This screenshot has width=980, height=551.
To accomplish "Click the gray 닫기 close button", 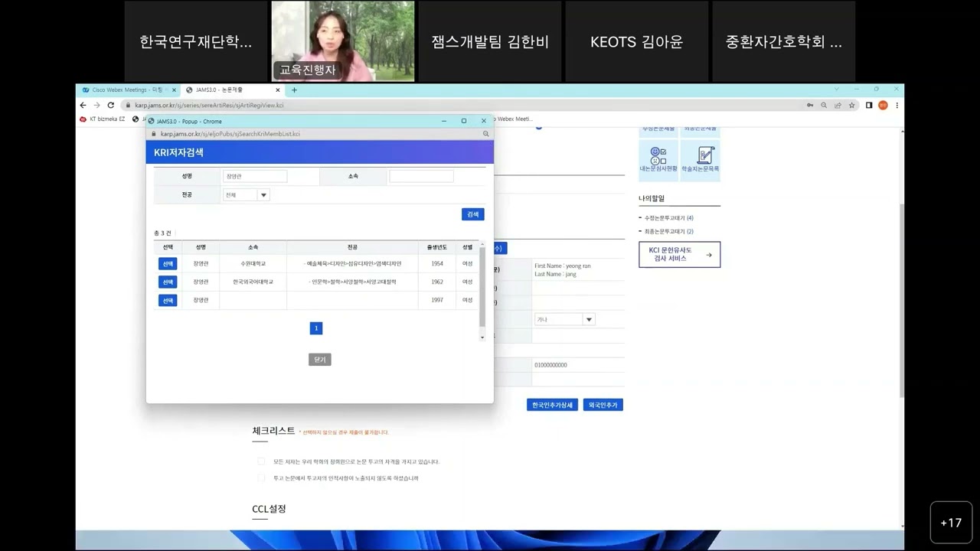I will (319, 360).
